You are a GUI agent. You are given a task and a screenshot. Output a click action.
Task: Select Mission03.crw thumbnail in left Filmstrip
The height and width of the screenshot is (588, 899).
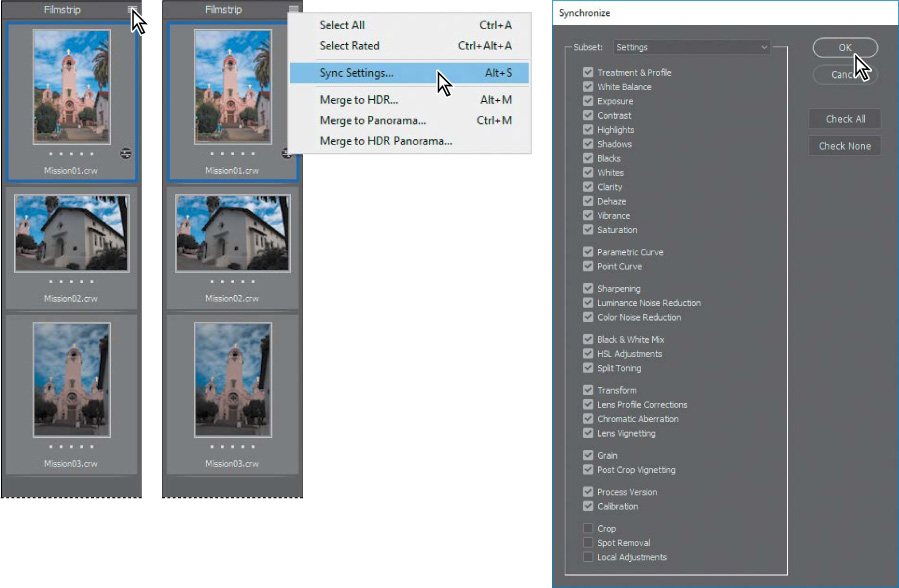[72, 379]
